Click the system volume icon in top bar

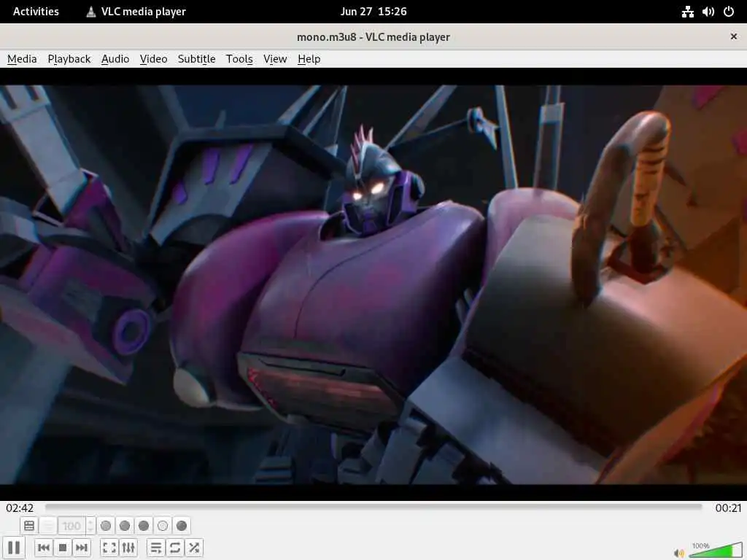[708, 12]
